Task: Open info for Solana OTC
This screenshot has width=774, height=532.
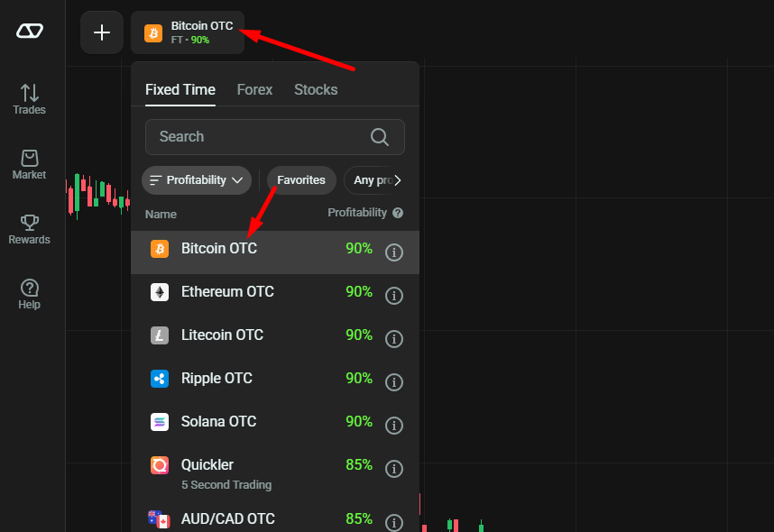Action: [x=394, y=425]
